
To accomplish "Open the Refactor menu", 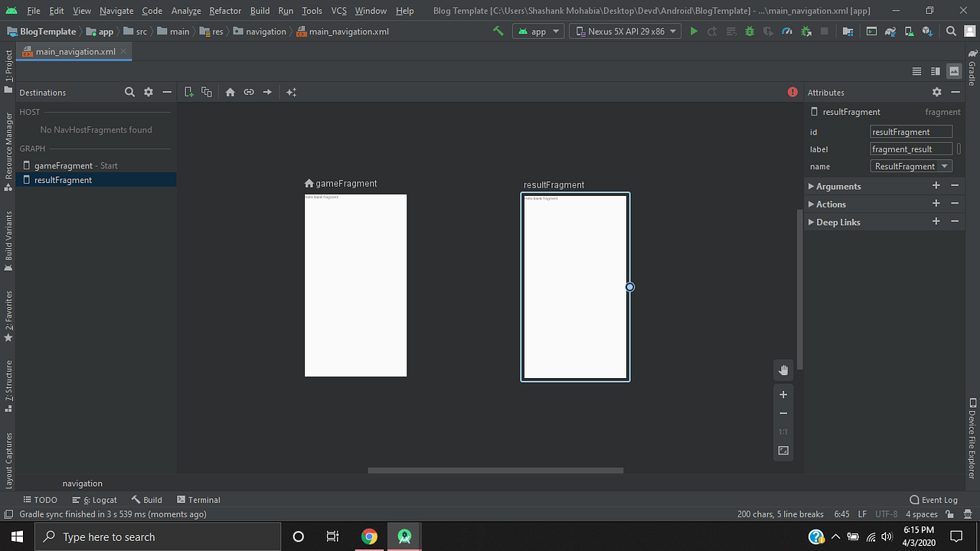I will coord(224,11).
